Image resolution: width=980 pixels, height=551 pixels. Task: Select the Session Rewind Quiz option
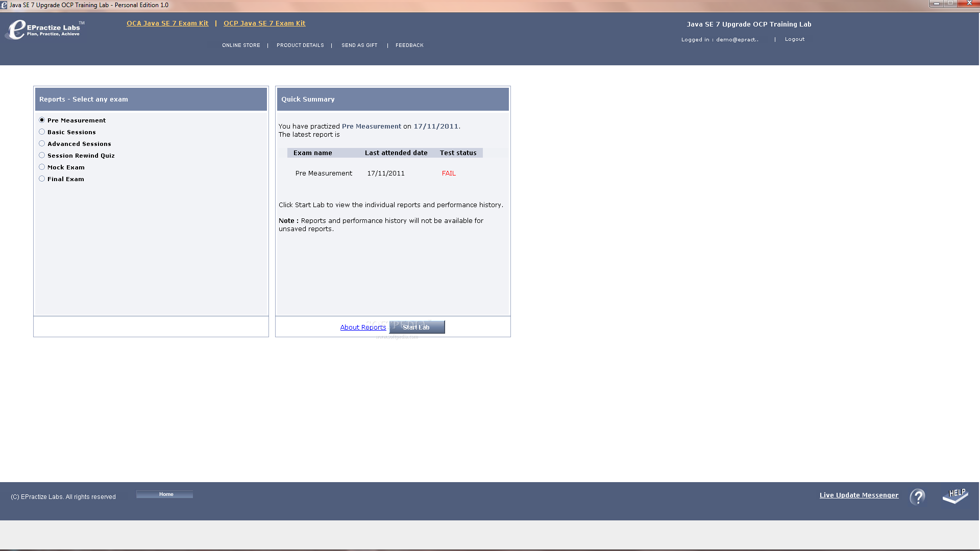coord(42,155)
